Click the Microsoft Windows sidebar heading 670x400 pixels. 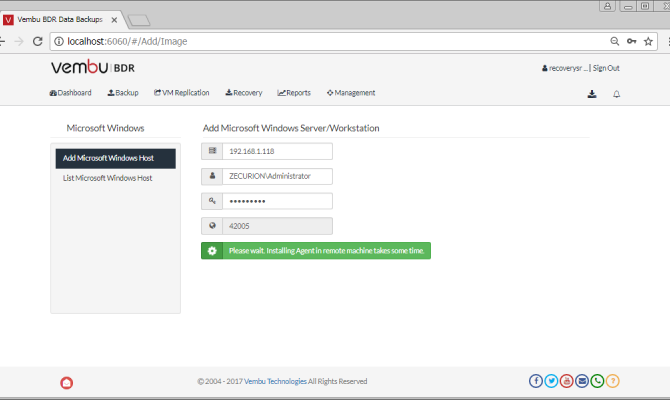[x=105, y=128]
